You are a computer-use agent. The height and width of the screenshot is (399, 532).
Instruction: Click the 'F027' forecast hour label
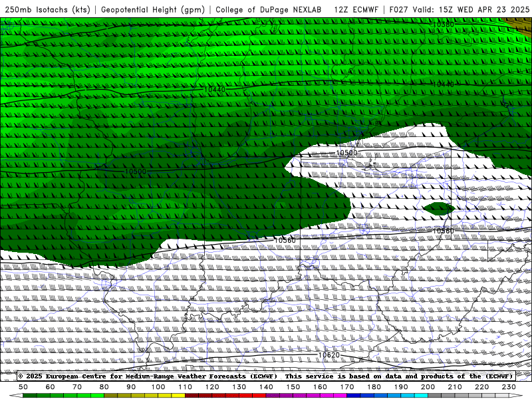coord(398,9)
